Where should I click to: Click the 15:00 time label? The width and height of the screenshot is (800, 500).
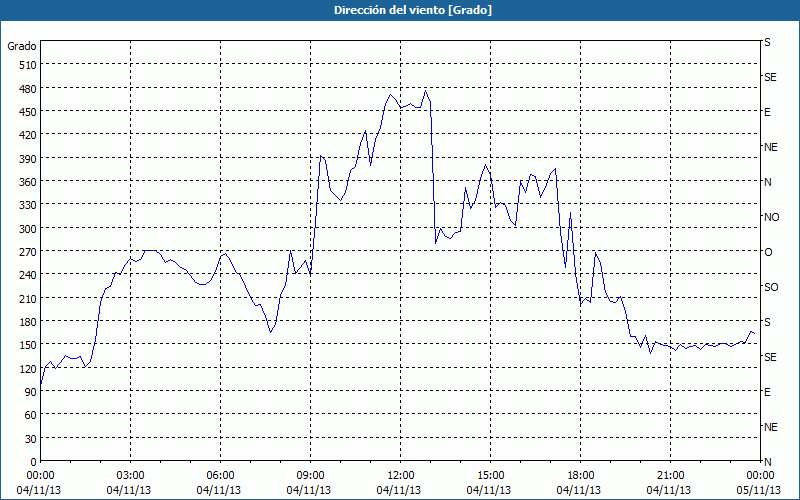click(x=490, y=476)
